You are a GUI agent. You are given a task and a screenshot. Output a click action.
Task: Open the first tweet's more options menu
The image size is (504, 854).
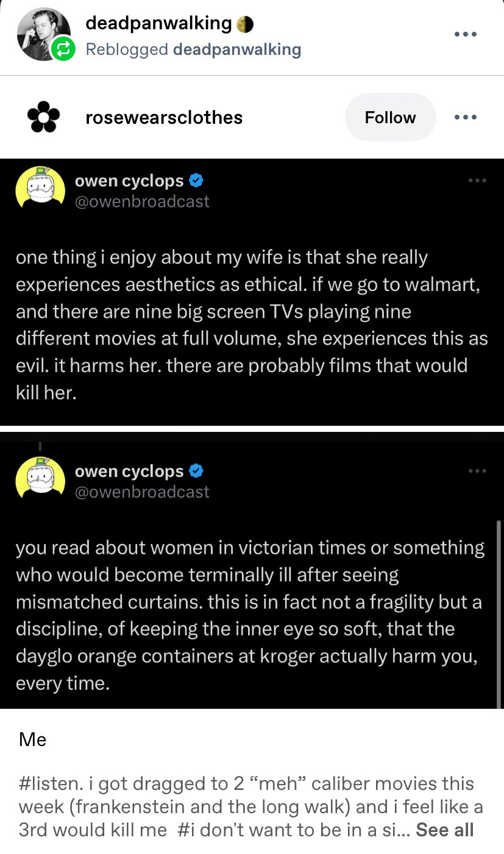(477, 180)
